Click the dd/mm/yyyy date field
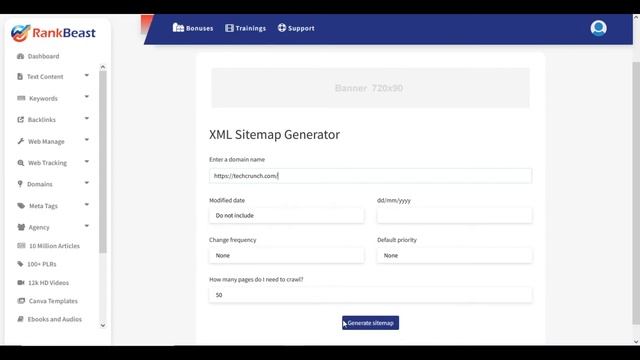Viewport: 640px width, 360px height. click(454, 216)
